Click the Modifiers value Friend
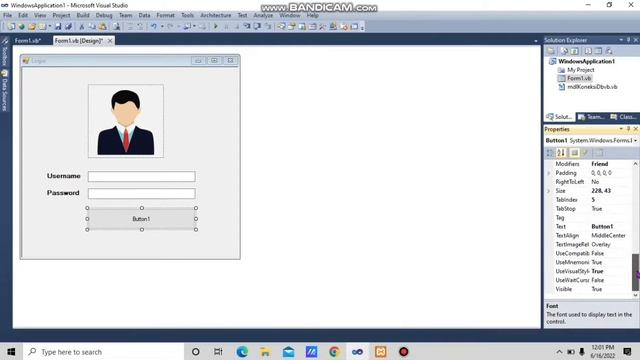 tap(600, 164)
